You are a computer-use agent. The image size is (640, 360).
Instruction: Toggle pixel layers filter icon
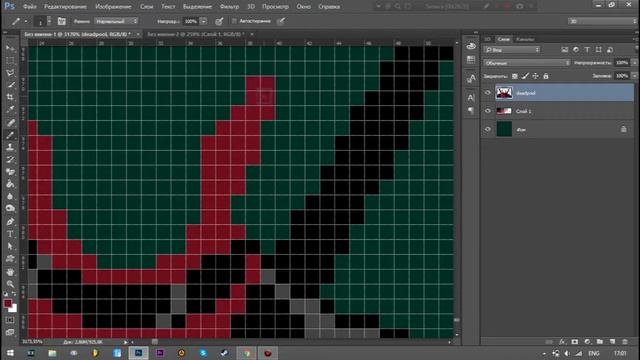coord(564,50)
